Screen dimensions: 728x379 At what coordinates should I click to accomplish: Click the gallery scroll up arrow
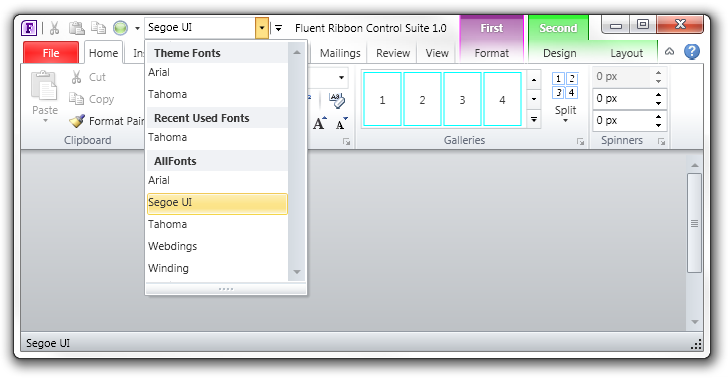pyautogui.click(x=534, y=79)
